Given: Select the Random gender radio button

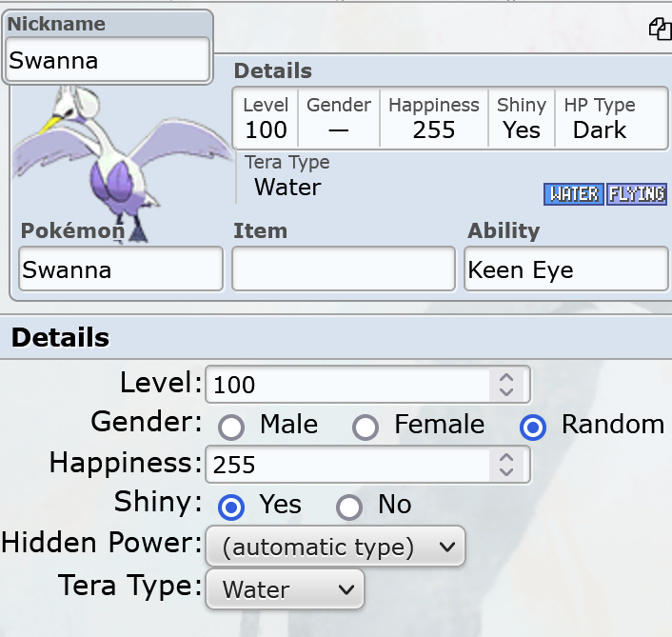Looking at the screenshot, I should coord(533,428).
